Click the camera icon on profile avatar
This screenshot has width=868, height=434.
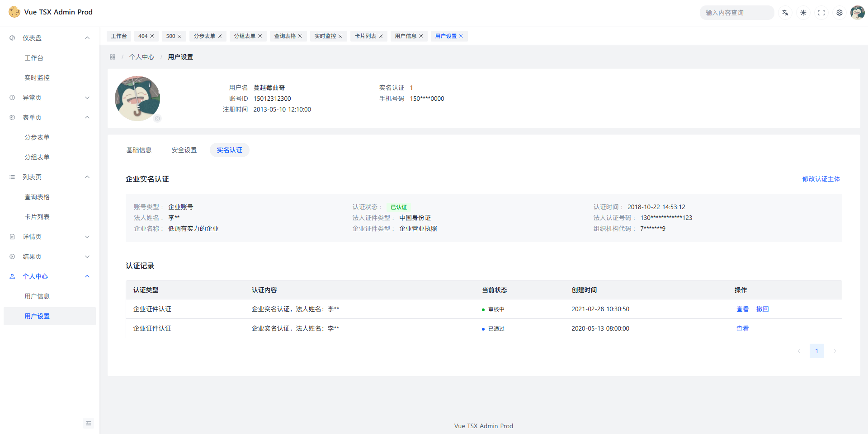tap(157, 118)
